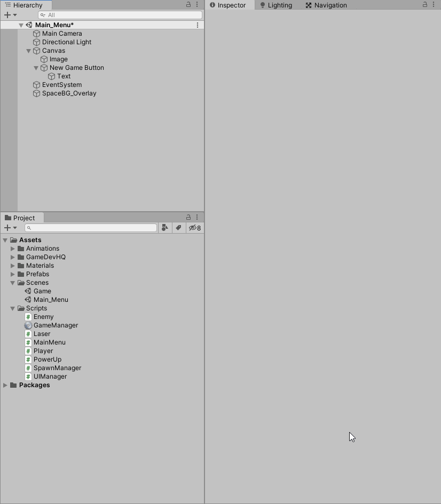
Task: Click the UIManager script icon
Action: 28,377
